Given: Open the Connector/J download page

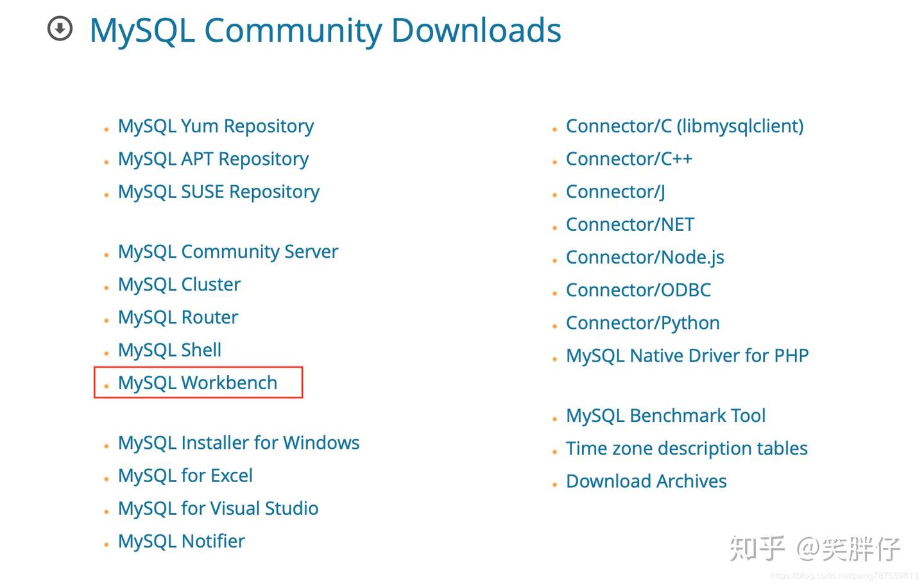Looking at the screenshot, I should coord(615,192).
